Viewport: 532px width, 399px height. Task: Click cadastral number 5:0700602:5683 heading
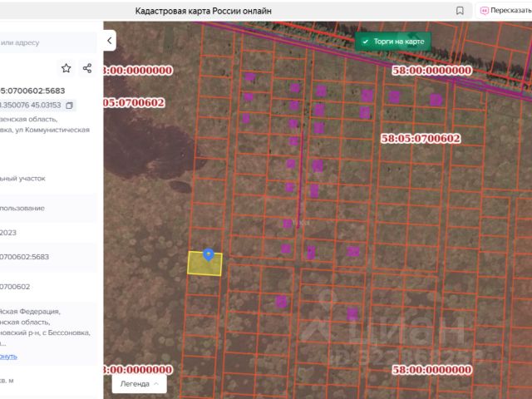coord(33,91)
